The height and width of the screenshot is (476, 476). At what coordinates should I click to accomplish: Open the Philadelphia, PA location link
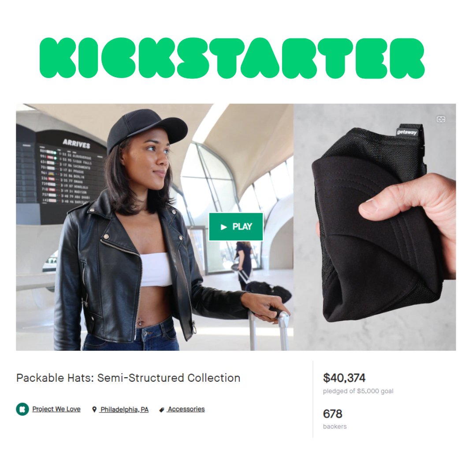tap(124, 409)
